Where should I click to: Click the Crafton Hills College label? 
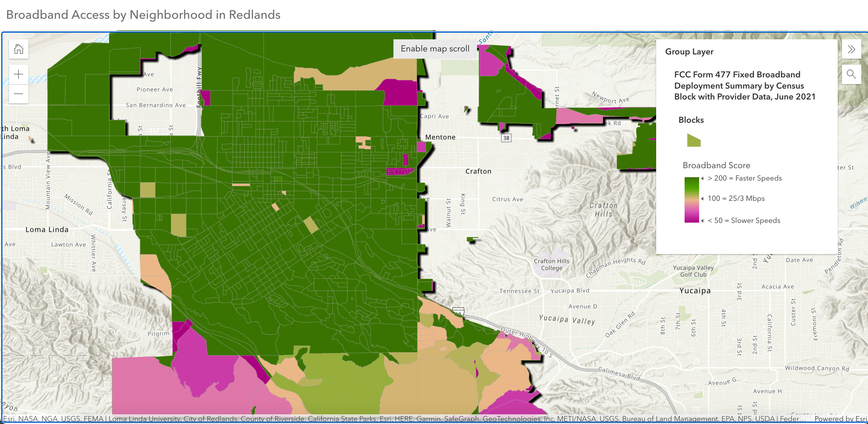tap(551, 264)
